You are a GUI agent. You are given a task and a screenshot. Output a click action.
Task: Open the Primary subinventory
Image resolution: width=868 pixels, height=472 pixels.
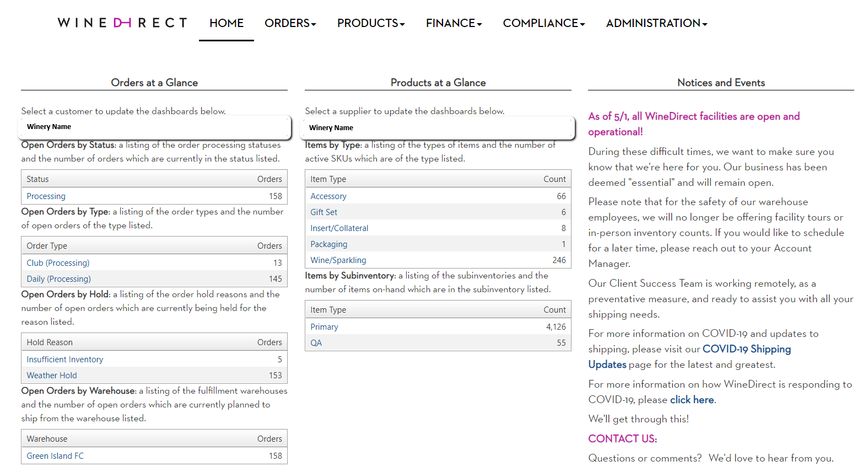pyautogui.click(x=324, y=327)
